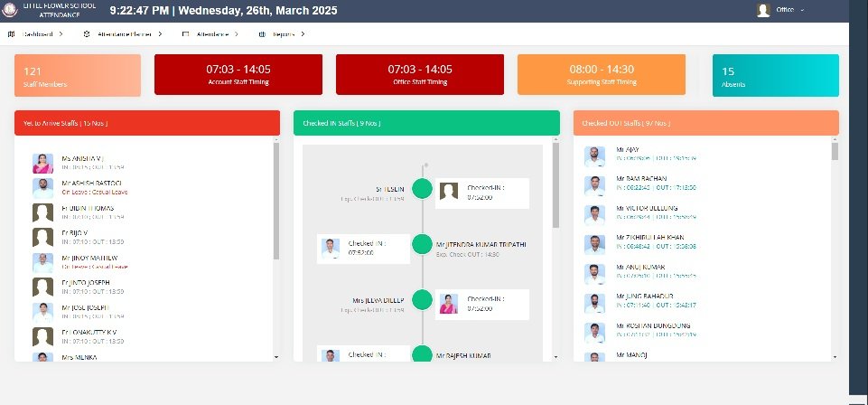Select the name Mr JUNG BAHADUR
The image size is (868, 405).
tap(644, 297)
